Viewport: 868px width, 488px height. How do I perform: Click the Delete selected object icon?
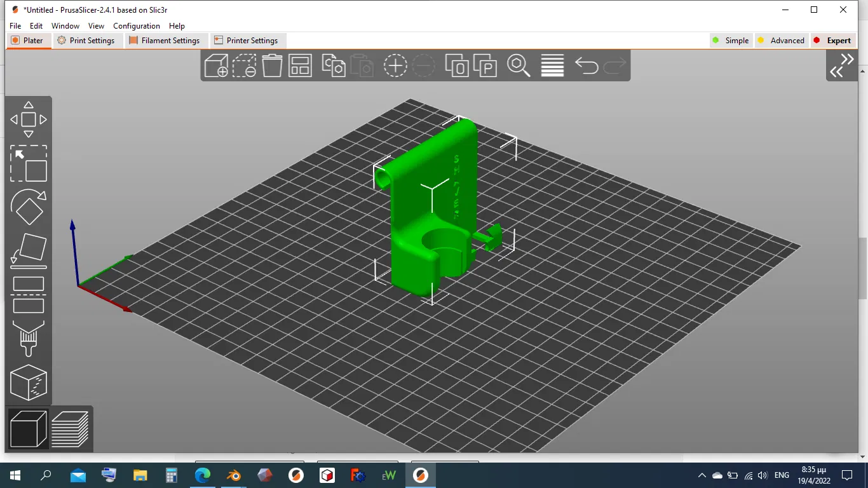tap(244, 65)
